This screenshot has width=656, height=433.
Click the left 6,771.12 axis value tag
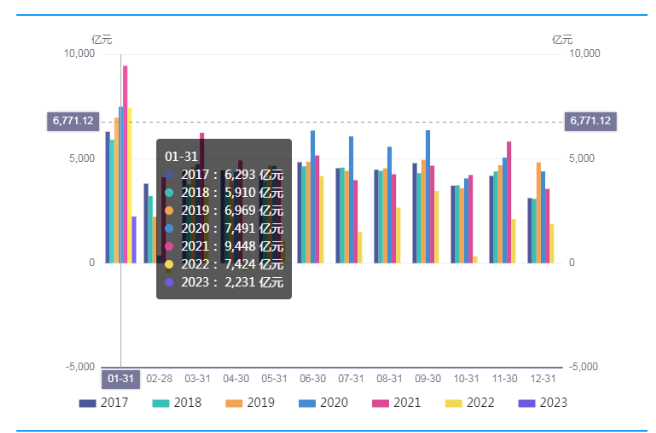coord(71,121)
